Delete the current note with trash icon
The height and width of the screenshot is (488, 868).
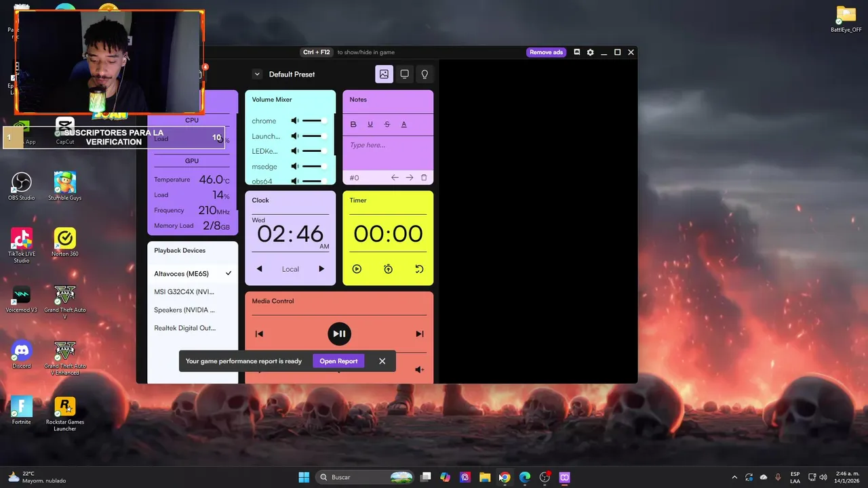[x=424, y=178]
